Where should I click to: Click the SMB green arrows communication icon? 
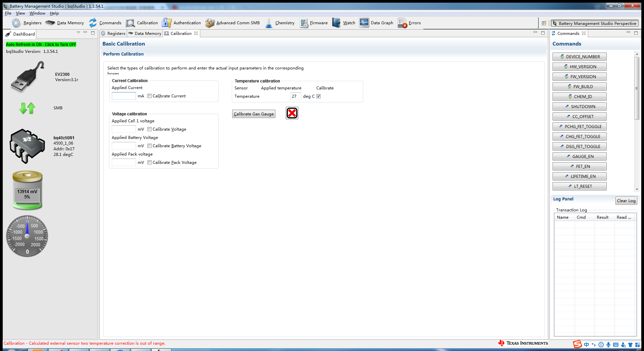pyautogui.click(x=27, y=108)
